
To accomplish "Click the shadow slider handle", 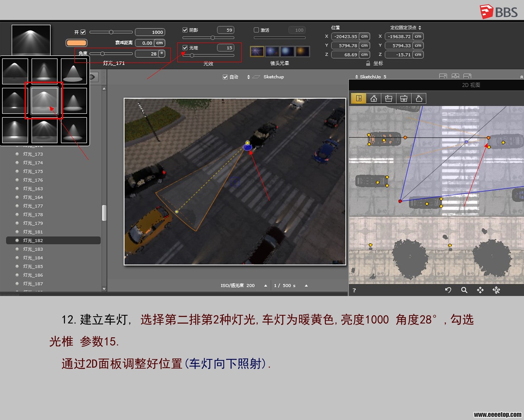I will pos(213,38).
